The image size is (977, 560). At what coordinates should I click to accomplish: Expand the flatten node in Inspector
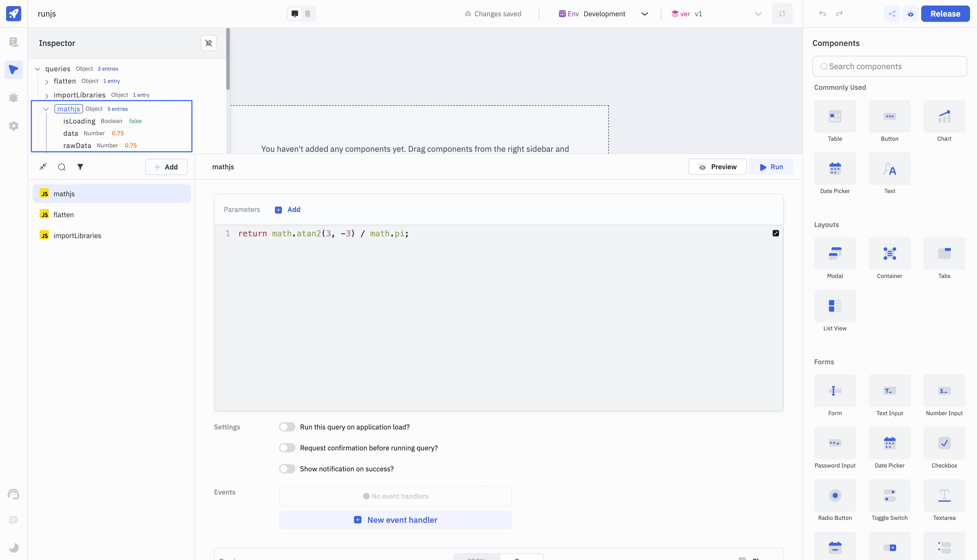pos(47,81)
